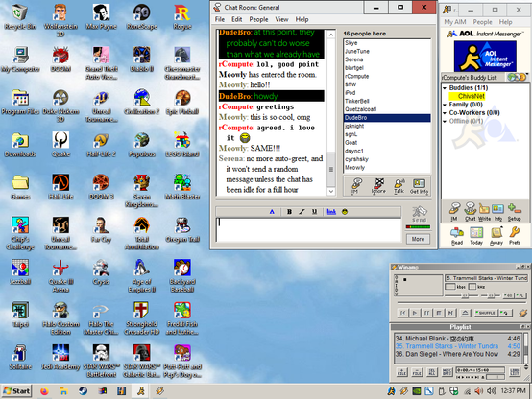Click Today icon in Buddy List

coord(476,236)
